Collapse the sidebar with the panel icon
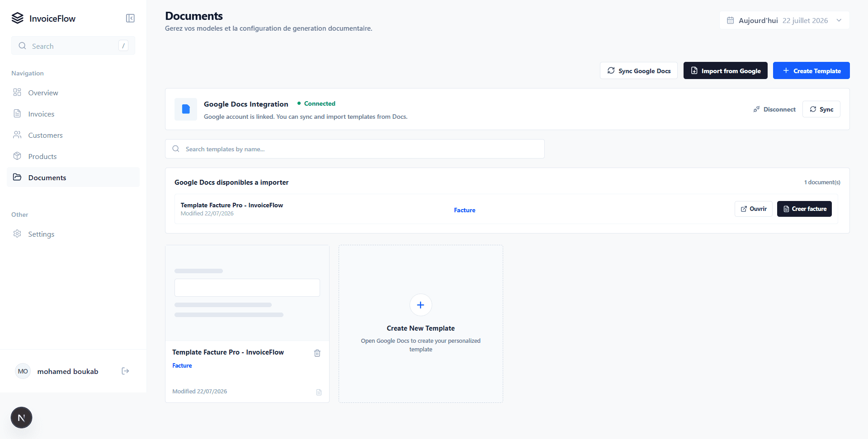This screenshot has height=439, width=868. coord(130,18)
